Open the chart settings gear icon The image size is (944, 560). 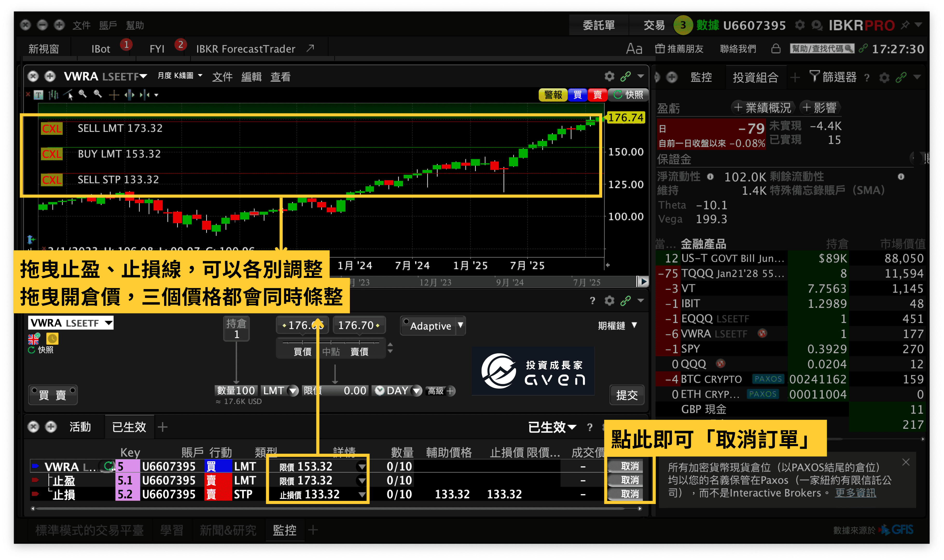pos(609,76)
